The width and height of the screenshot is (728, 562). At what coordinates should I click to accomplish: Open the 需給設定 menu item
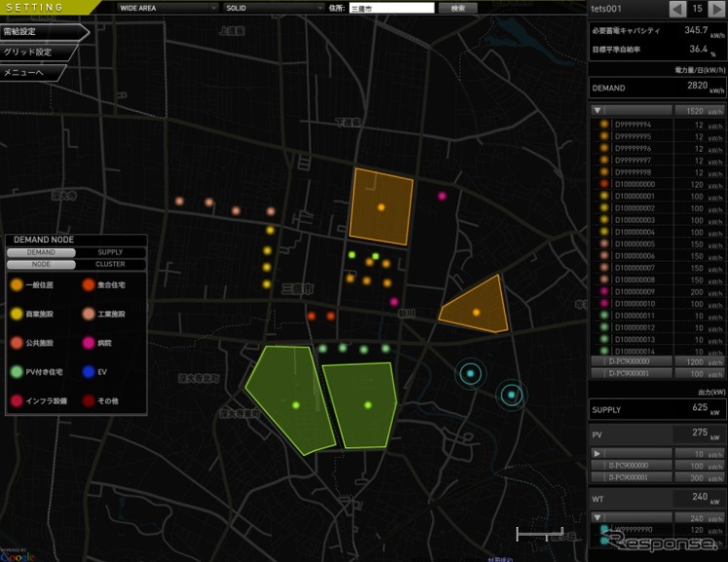point(44,32)
